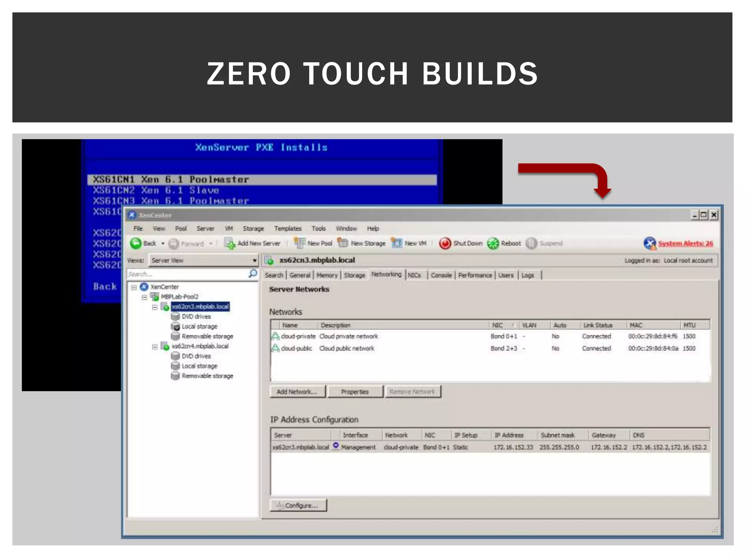The width and height of the screenshot is (747, 560).
Task: Click the cloud-public network icon
Action: point(275,348)
